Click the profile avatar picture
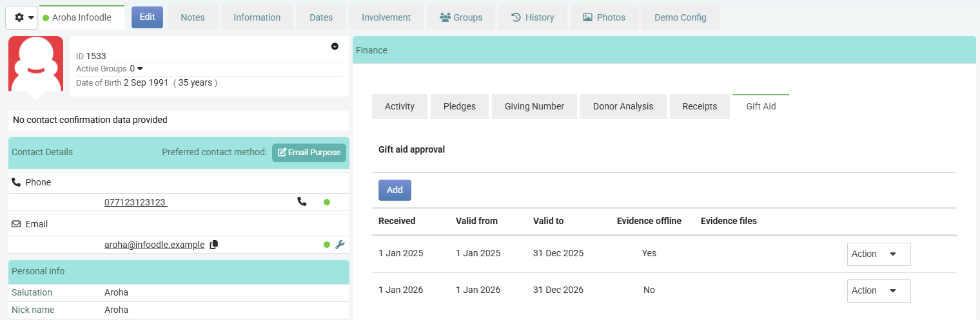The height and width of the screenshot is (320, 980). coord(35,63)
